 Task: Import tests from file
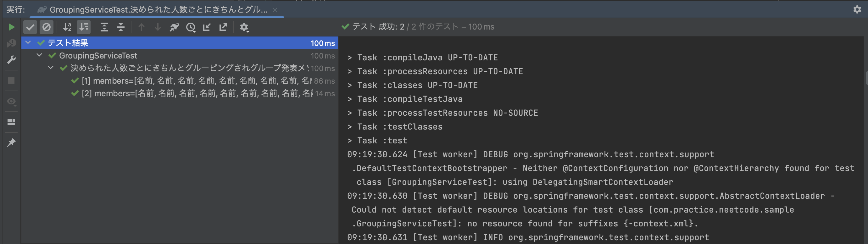[x=207, y=27]
